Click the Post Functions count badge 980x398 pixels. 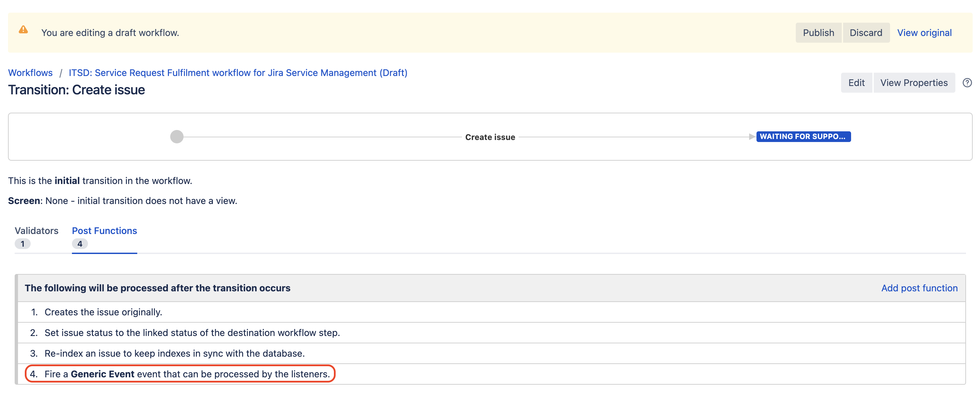(80, 244)
